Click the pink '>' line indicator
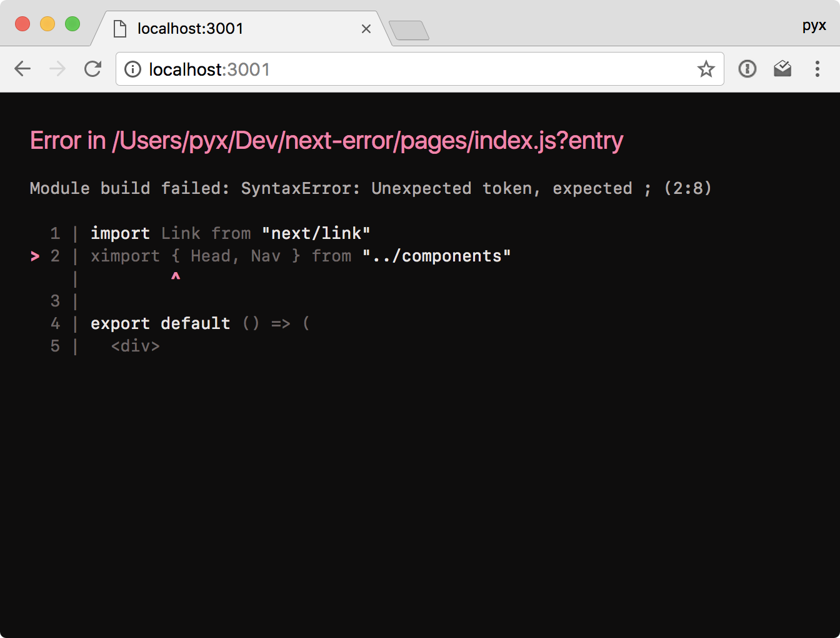Screen dimensions: 840x638 point(35,256)
